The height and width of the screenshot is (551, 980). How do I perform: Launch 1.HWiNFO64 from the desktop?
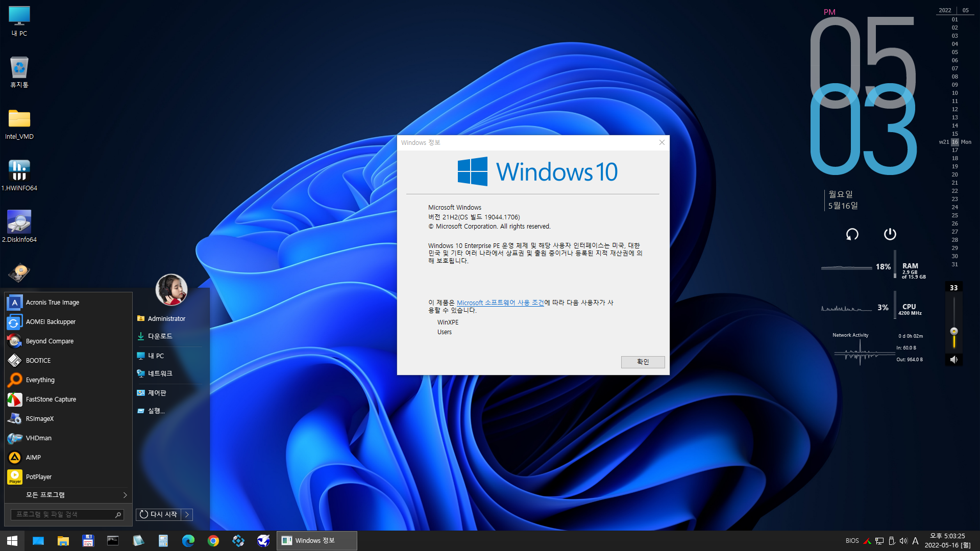(19, 176)
